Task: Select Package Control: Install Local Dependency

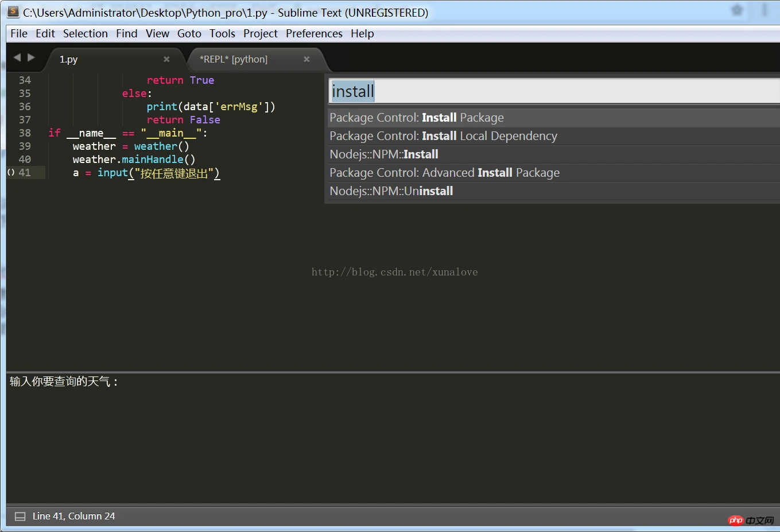Action: 554,136
